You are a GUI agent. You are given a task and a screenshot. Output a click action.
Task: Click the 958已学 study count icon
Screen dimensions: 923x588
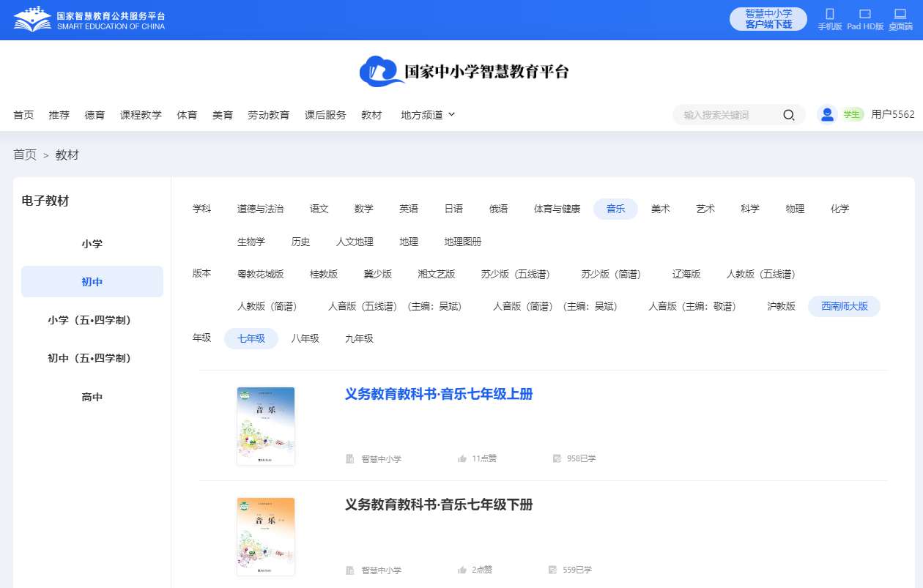click(x=557, y=459)
